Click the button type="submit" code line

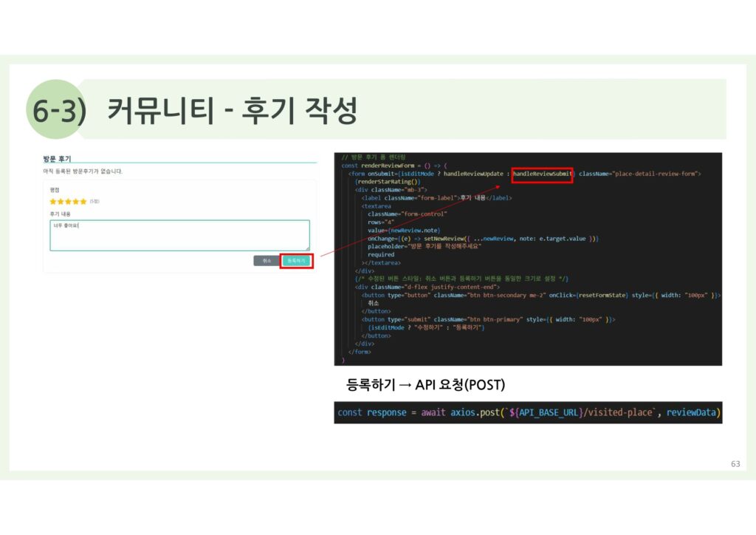coord(489,319)
